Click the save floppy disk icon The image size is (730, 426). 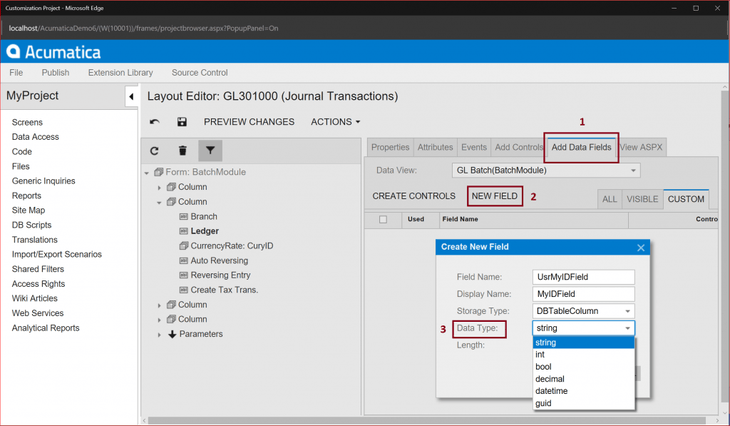tap(182, 122)
